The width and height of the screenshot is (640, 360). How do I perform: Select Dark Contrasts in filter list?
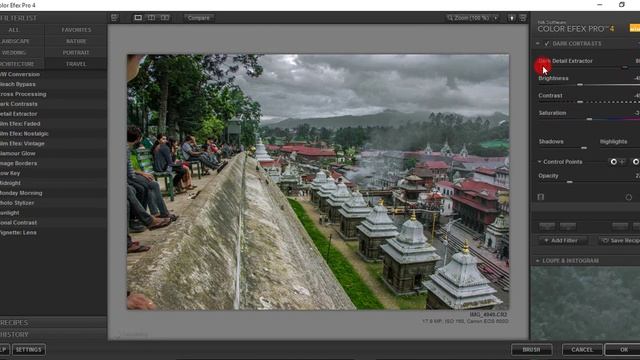point(53,104)
